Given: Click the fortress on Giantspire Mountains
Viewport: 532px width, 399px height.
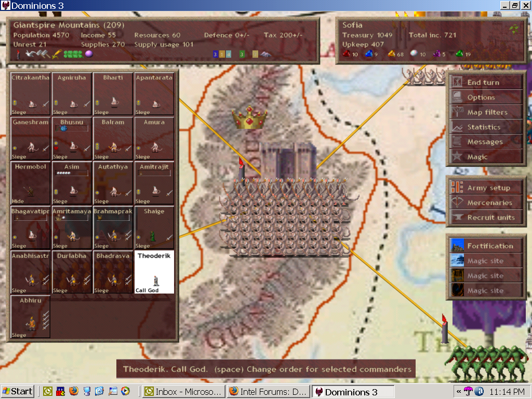Looking at the screenshot, I should point(287,161).
